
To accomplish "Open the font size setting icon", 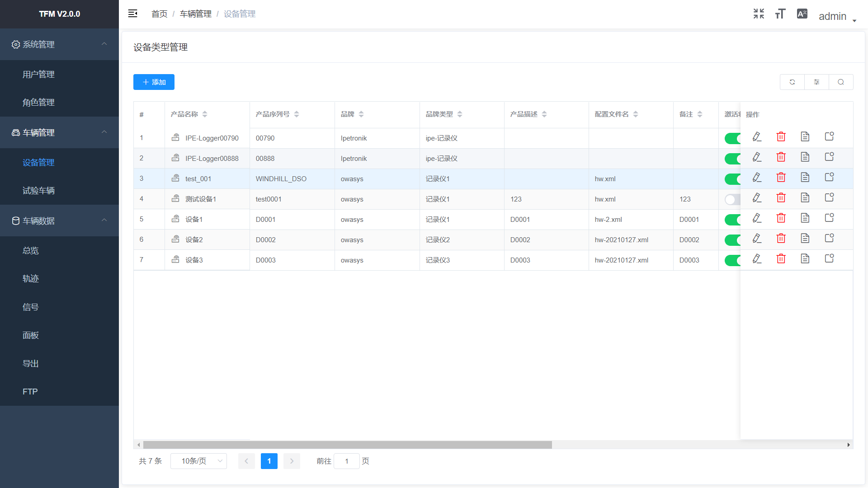I will click(x=780, y=14).
